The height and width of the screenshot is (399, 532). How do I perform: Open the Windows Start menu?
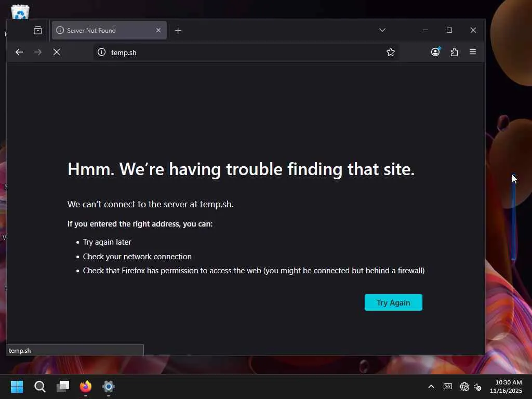tap(17, 387)
